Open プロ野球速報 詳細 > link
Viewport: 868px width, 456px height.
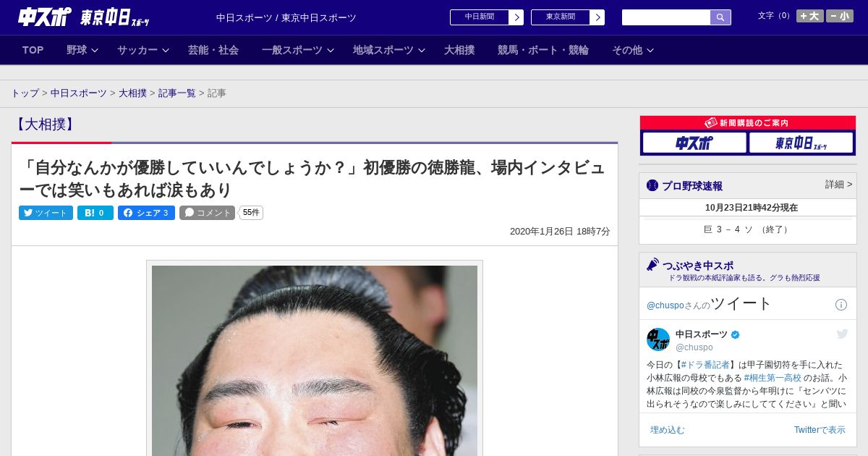(839, 185)
